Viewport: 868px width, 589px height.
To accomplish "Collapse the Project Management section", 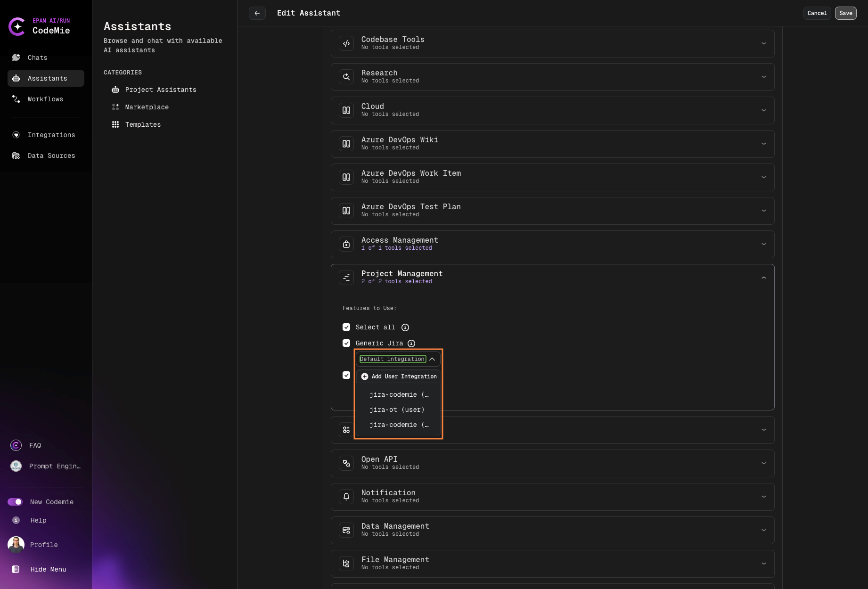I will click(764, 278).
